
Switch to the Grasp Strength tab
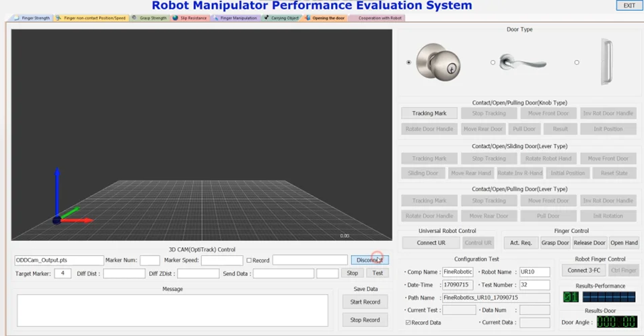pos(149,18)
